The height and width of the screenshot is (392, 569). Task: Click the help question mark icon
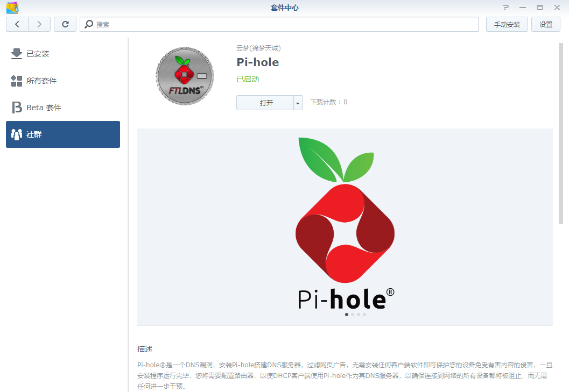[505, 8]
